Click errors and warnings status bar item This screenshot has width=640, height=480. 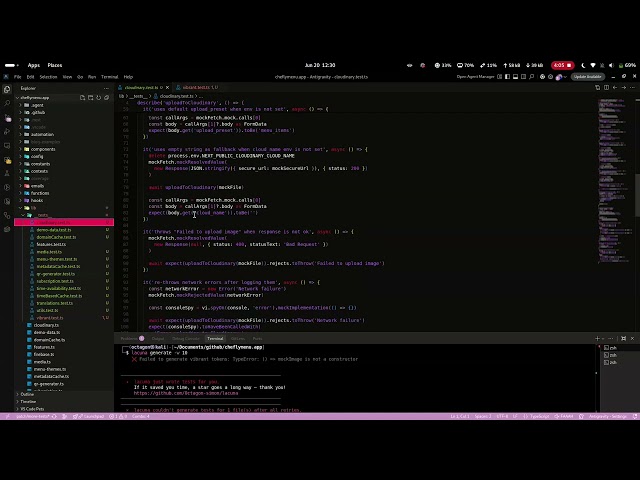point(119,416)
